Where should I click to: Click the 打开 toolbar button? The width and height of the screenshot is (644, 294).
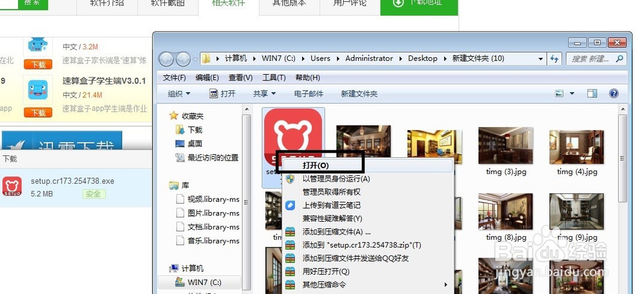pos(223,93)
